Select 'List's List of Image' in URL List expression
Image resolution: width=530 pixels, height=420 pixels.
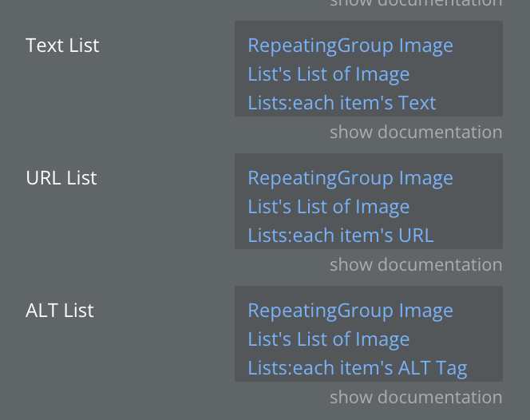[328, 207]
